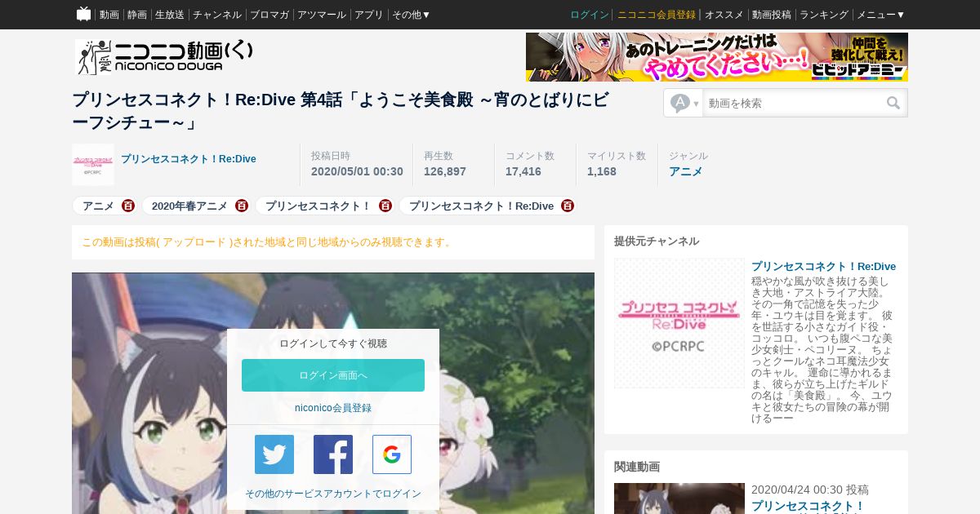
Task: Click the mylist count 1,168
Action: coord(602,171)
